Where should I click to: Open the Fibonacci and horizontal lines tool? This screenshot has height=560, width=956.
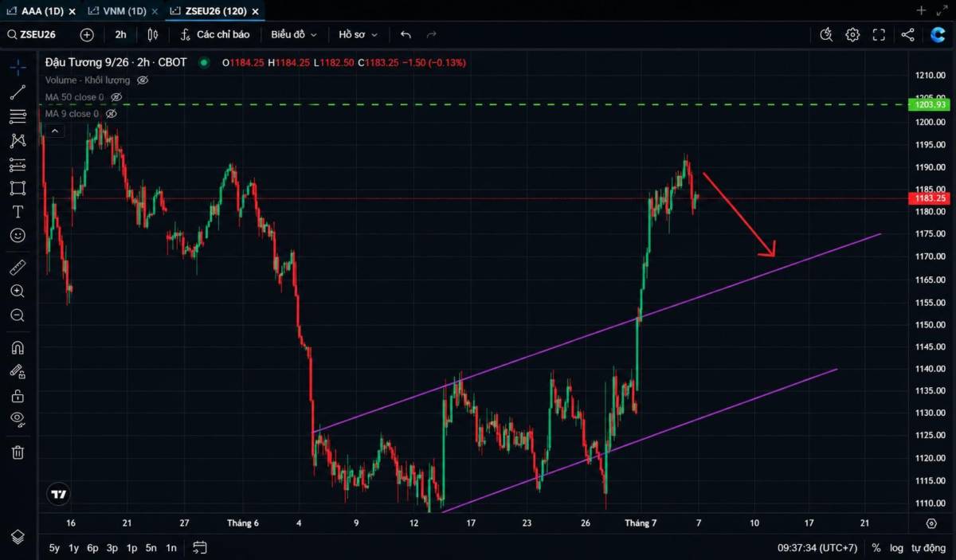point(18,117)
